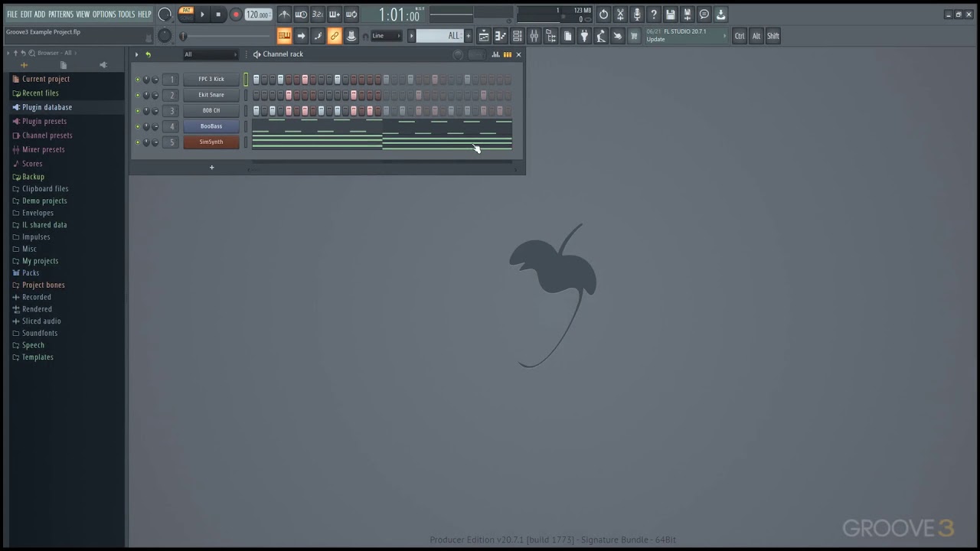The image size is (980, 551).
Task: Toggle the note/clip grouping link icon
Action: 335,36
